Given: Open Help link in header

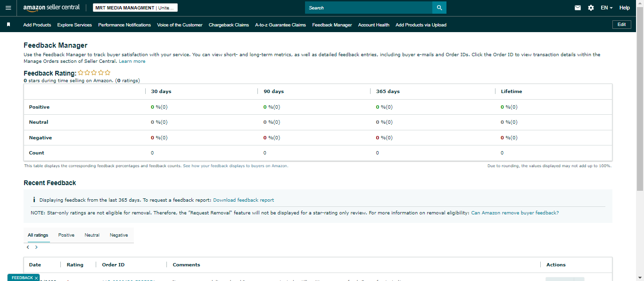Looking at the screenshot, I should [x=624, y=8].
